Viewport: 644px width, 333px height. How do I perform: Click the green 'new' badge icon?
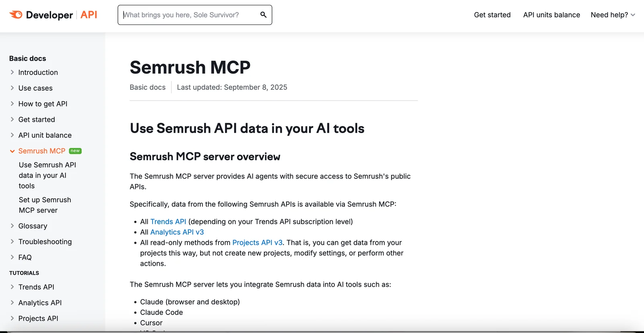75,151
